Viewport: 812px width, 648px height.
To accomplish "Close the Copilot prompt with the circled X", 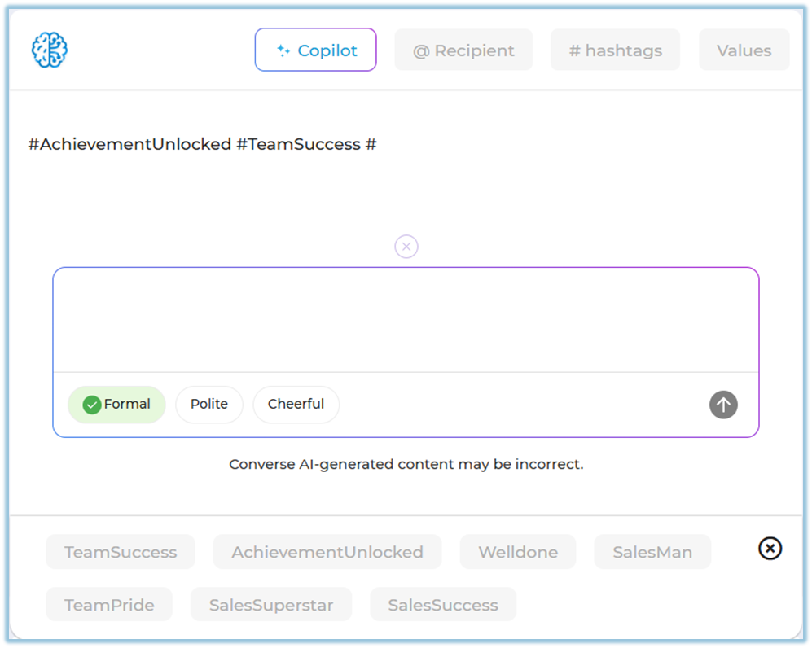I will coord(406,247).
